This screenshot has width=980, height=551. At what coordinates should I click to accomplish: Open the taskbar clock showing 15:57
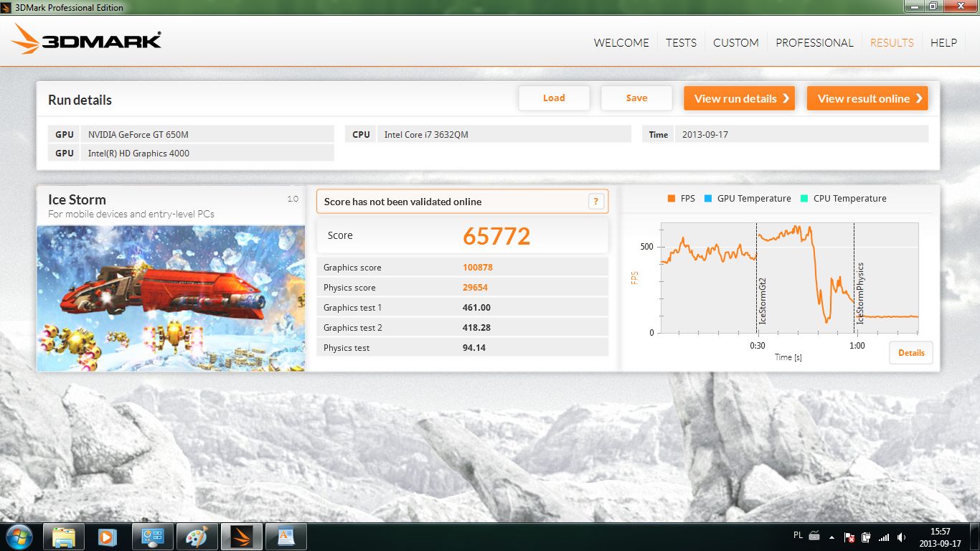[940, 537]
